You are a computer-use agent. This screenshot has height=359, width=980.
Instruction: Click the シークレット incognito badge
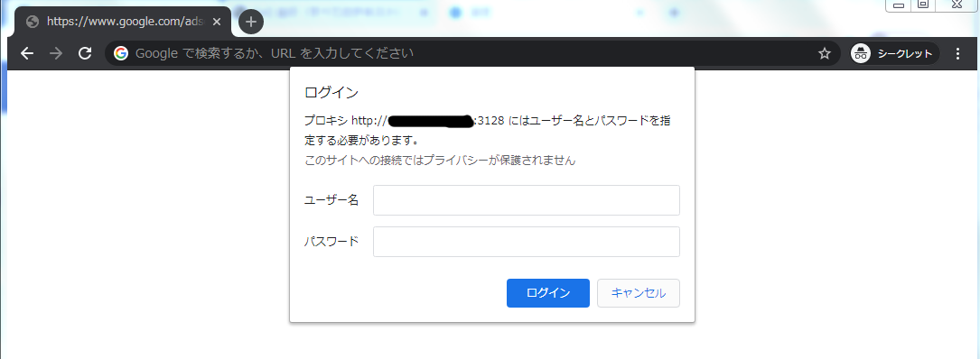click(894, 54)
